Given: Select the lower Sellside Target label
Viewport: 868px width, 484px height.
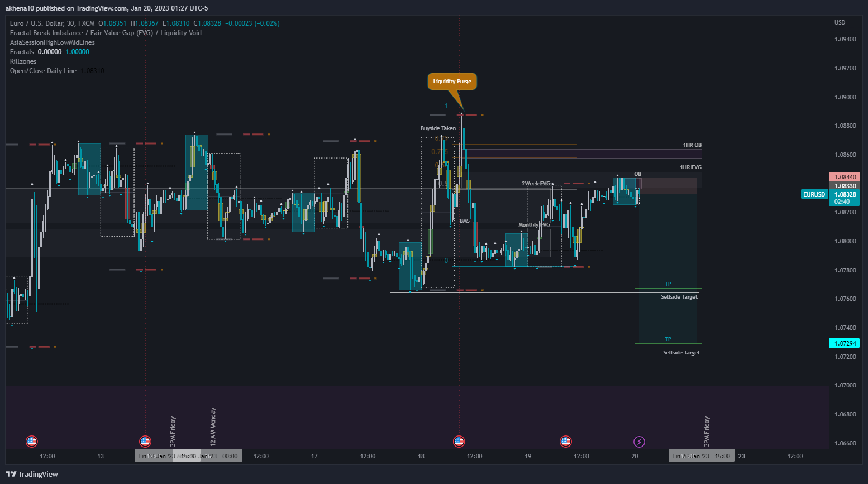Looking at the screenshot, I should point(681,353).
